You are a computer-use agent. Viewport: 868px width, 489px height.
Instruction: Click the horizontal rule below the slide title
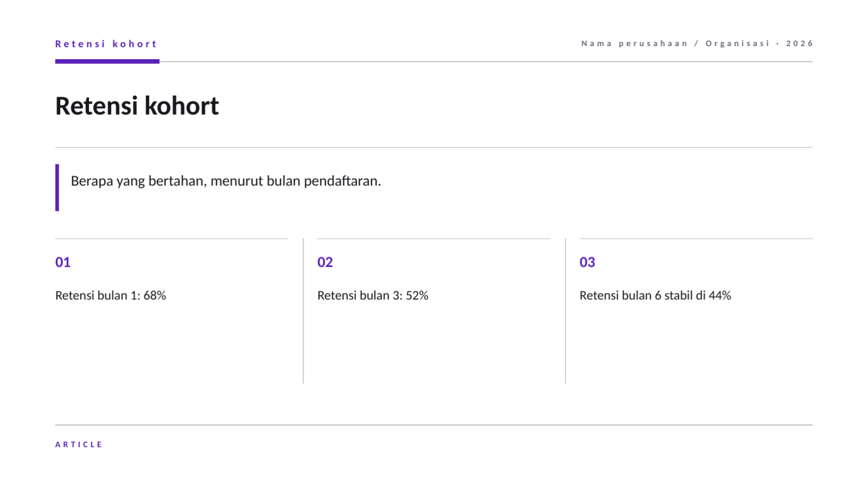[x=434, y=147]
